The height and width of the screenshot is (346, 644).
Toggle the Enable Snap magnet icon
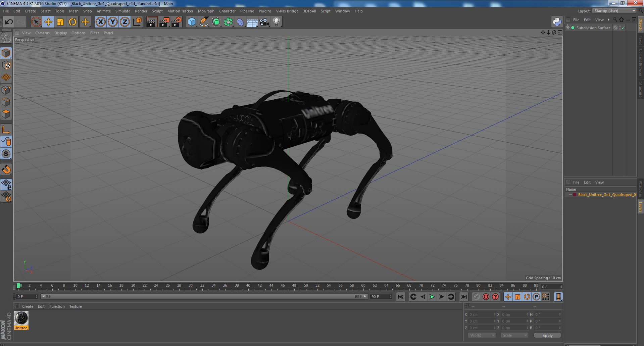(x=6, y=169)
